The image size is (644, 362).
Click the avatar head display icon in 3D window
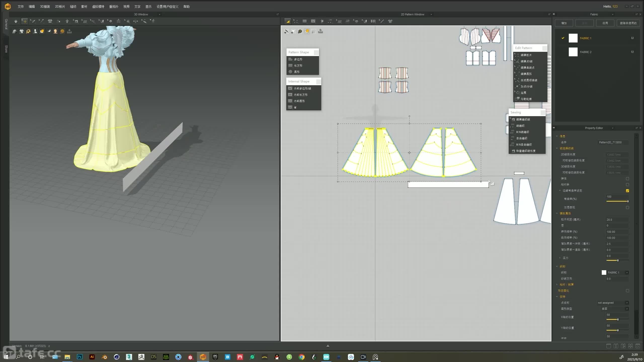[x=56, y=31]
